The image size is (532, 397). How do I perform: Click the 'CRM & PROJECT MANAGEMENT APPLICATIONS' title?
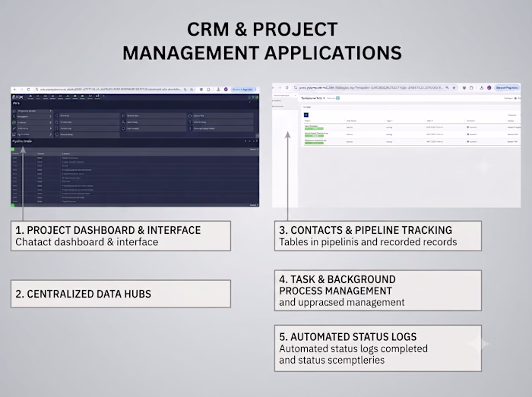tap(262, 41)
